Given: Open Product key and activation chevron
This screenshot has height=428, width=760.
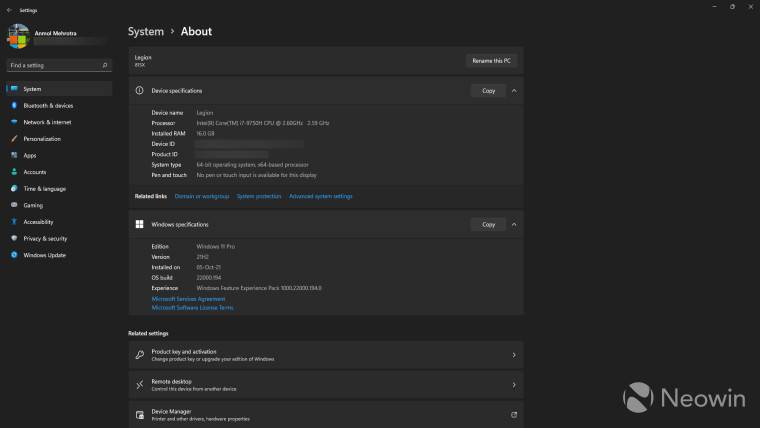Looking at the screenshot, I should tap(514, 355).
